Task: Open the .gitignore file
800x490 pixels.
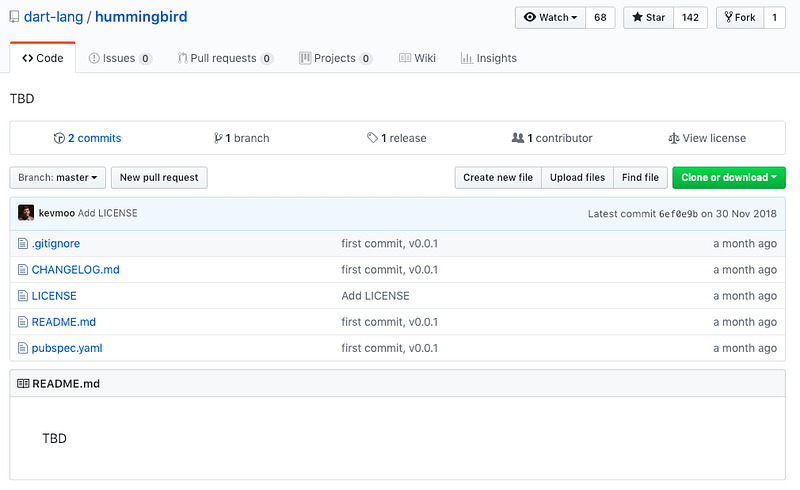Action: 56,243
